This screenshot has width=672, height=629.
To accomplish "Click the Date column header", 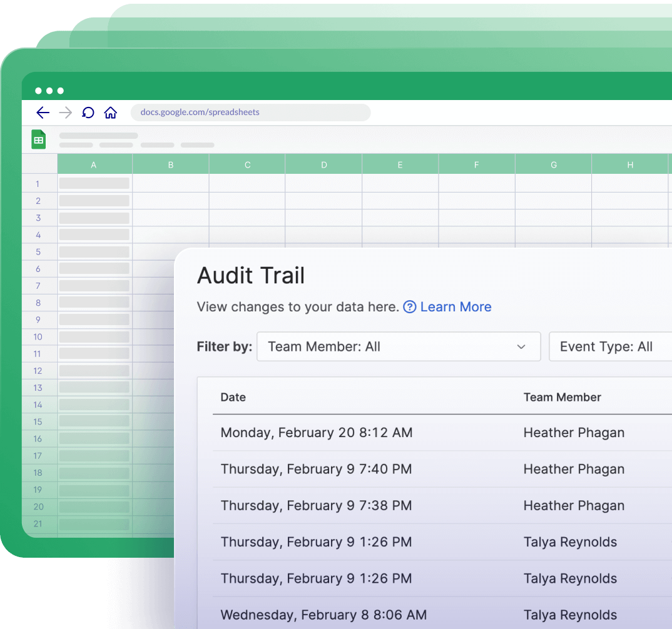I will click(233, 398).
